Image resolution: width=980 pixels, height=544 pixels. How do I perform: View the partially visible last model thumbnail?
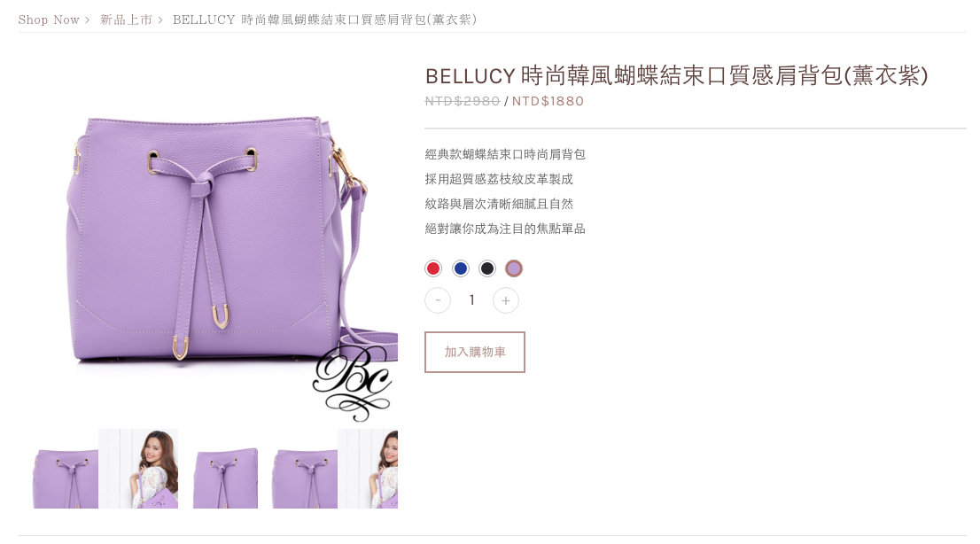pos(368,469)
